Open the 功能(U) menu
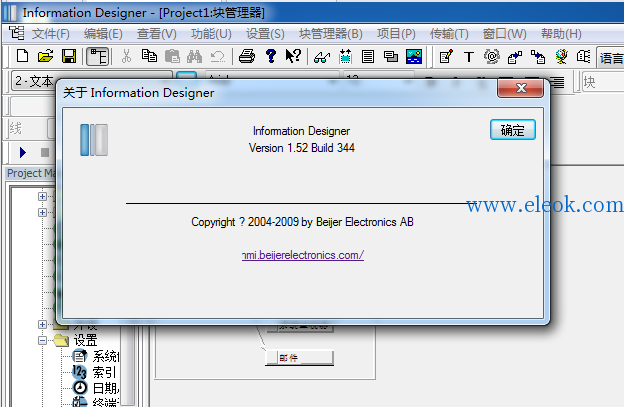 [x=211, y=34]
